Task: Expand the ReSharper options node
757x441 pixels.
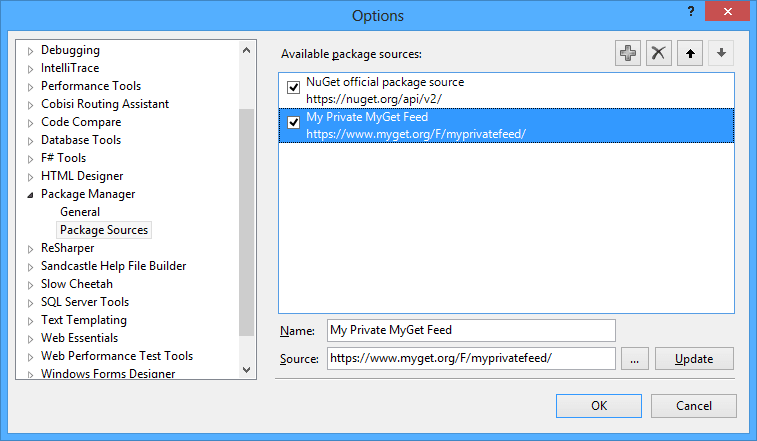Action: pyautogui.click(x=30, y=249)
